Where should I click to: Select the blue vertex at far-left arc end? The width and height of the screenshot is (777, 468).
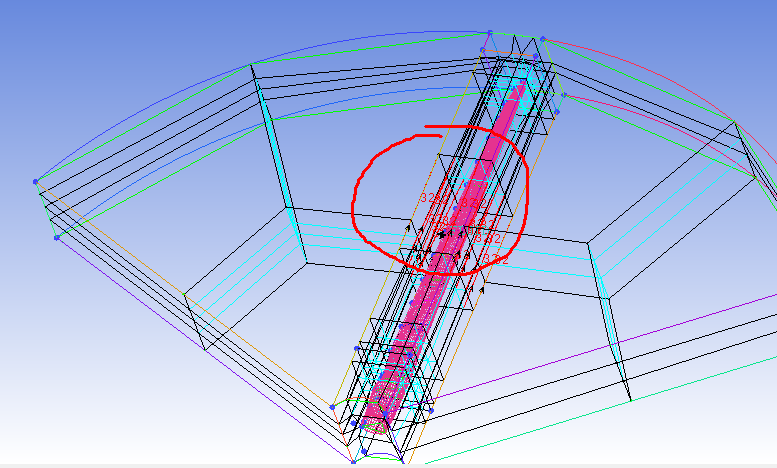pyautogui.click(x=36, y=181)
